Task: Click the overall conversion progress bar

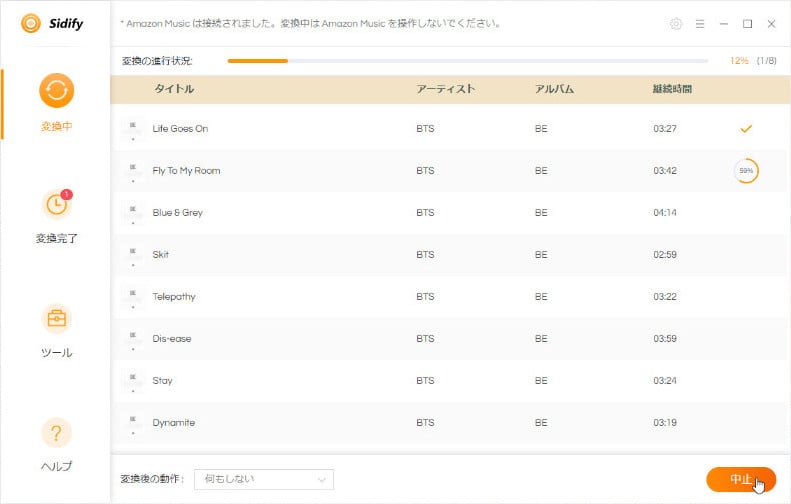Action: click(x=468, y=61)
